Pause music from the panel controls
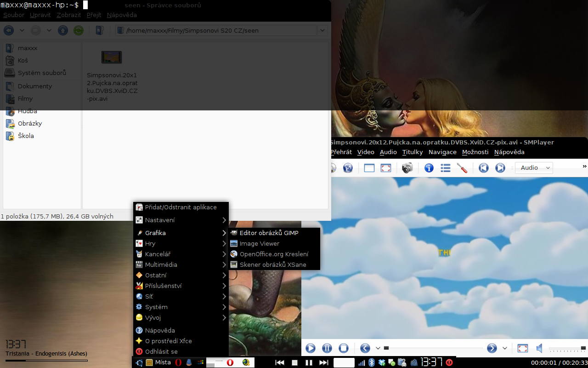Image resolution: width=588 pixels, height=368 pixels. (309, 362)
